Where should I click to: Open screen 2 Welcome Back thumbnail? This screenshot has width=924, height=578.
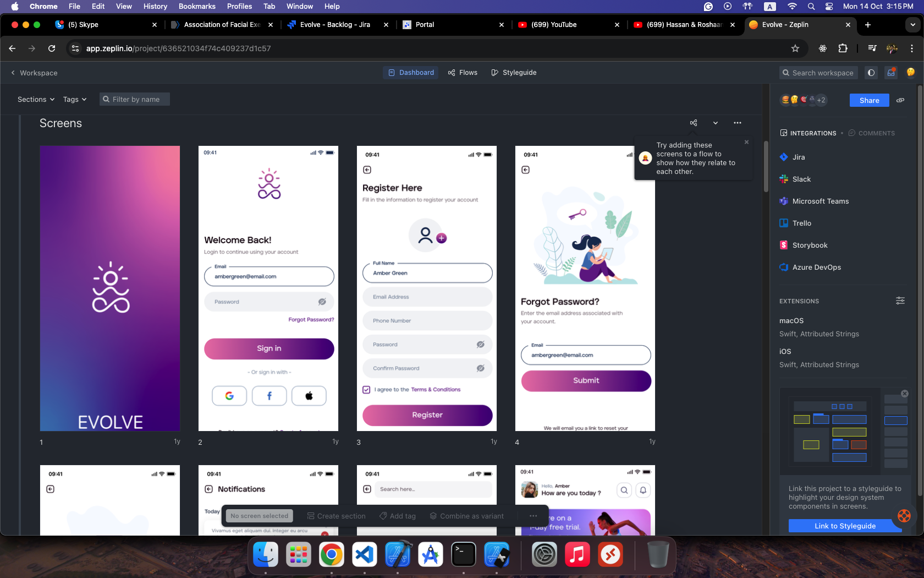pos(268,288)
